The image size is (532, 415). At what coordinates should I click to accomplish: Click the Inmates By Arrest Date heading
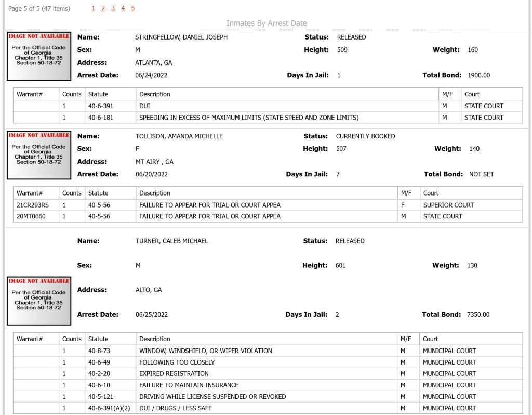pos(267,23)
